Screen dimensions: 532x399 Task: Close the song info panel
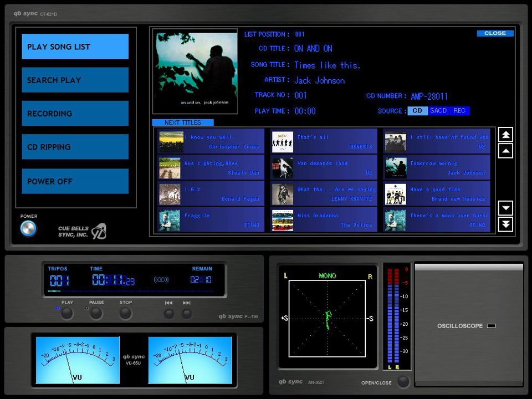click(495, 33)
